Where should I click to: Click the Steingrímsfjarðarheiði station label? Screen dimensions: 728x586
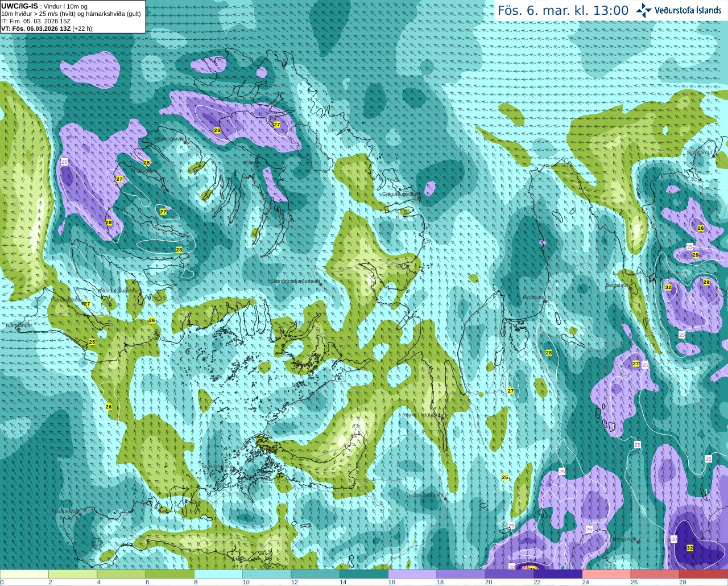click(x=294, y=281)
